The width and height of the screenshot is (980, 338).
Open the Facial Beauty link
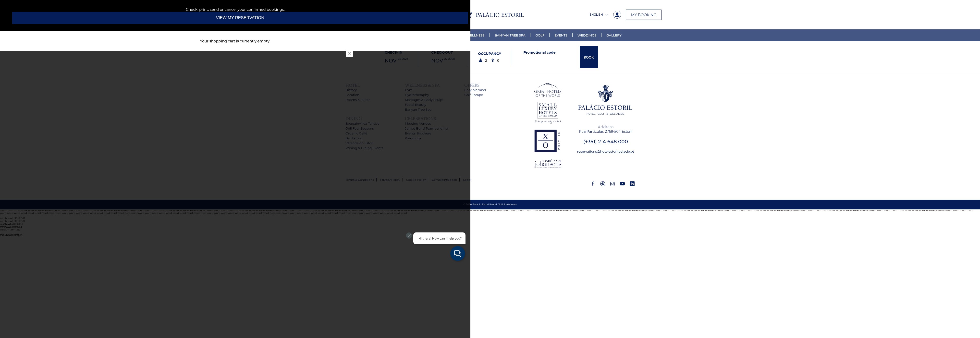tap(416, 105)
